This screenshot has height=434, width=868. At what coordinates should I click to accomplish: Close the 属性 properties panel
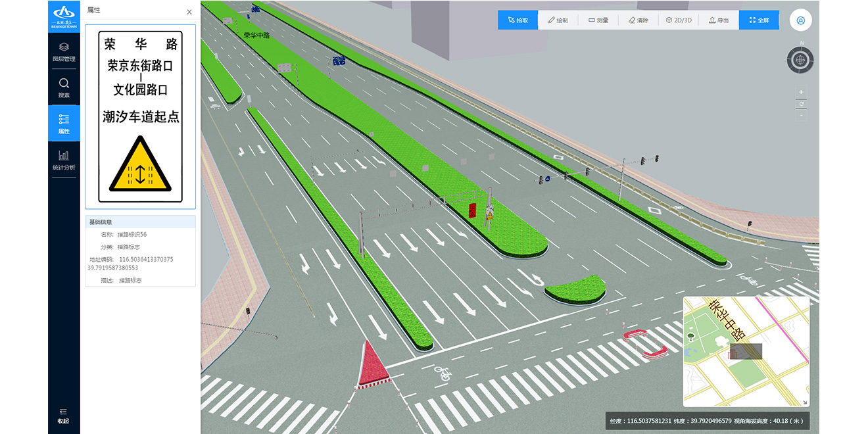189,12
